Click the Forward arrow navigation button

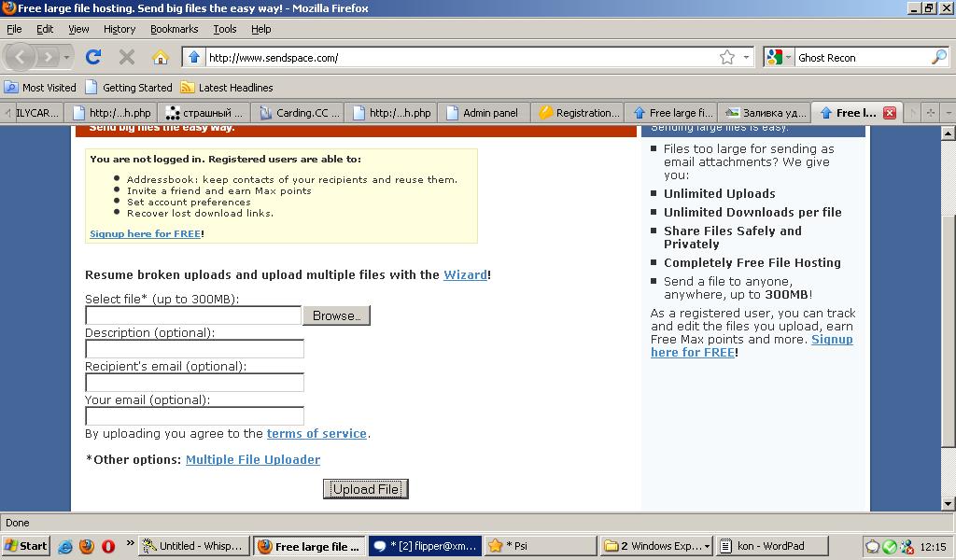[x=48, y=57]
